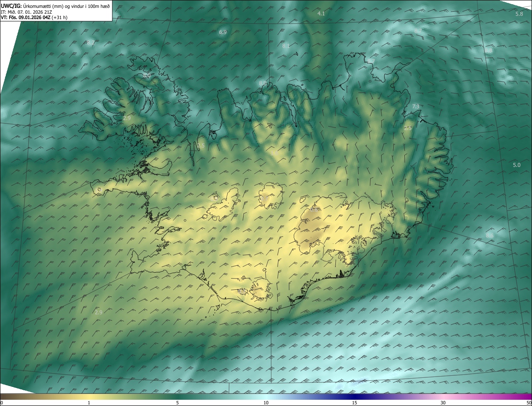The height and width of the screenshot is (406, 532).
Task: Click the 2.9 label over the sea southwest of Iceland
Action: [x=99, y=312]
